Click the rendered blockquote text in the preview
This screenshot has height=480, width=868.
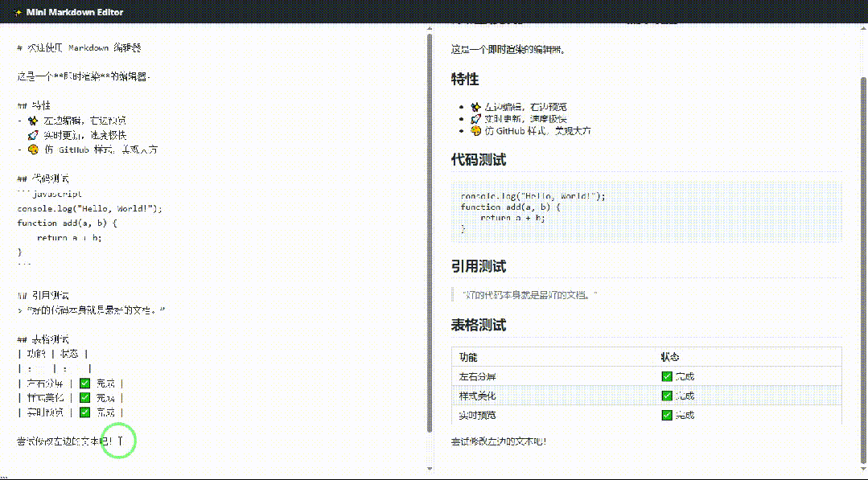point(530,294)
